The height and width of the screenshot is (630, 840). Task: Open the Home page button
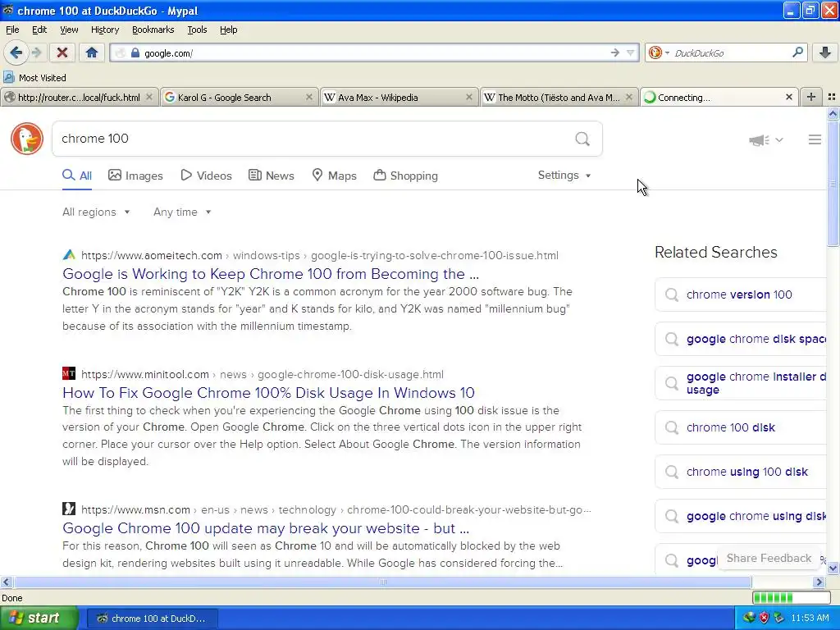(92, 52)
